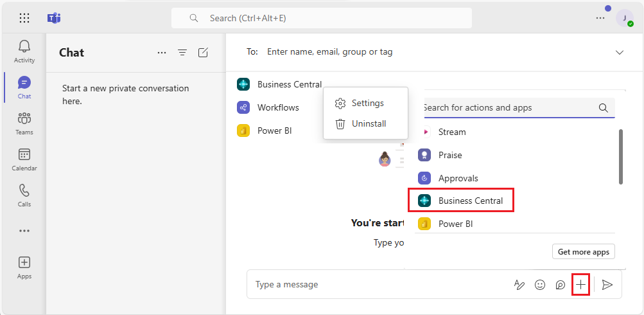Open the emoji picker

point(540,284)
